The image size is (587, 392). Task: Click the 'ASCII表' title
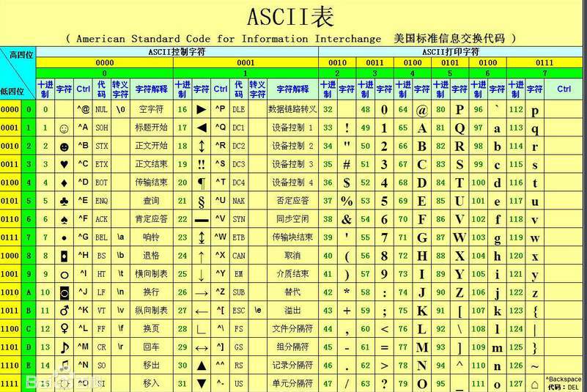point(290,17)
